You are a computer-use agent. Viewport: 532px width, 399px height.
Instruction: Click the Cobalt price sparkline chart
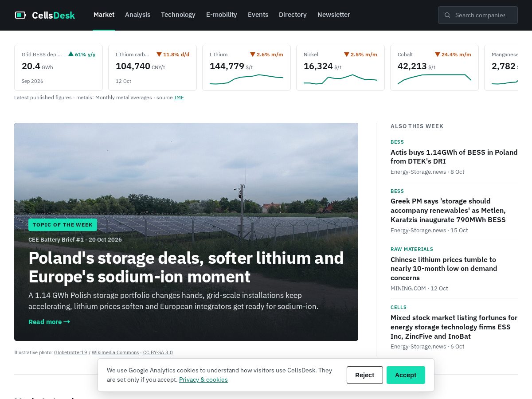[434, 79]
